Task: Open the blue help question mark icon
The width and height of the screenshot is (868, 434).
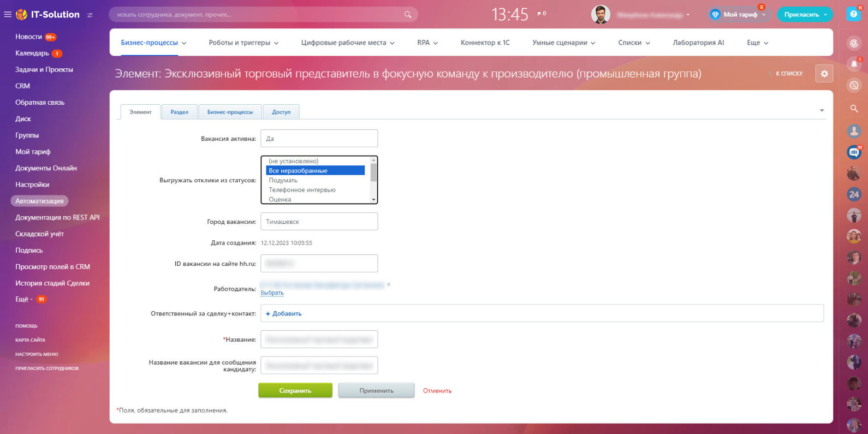Action: coord(853,14)
